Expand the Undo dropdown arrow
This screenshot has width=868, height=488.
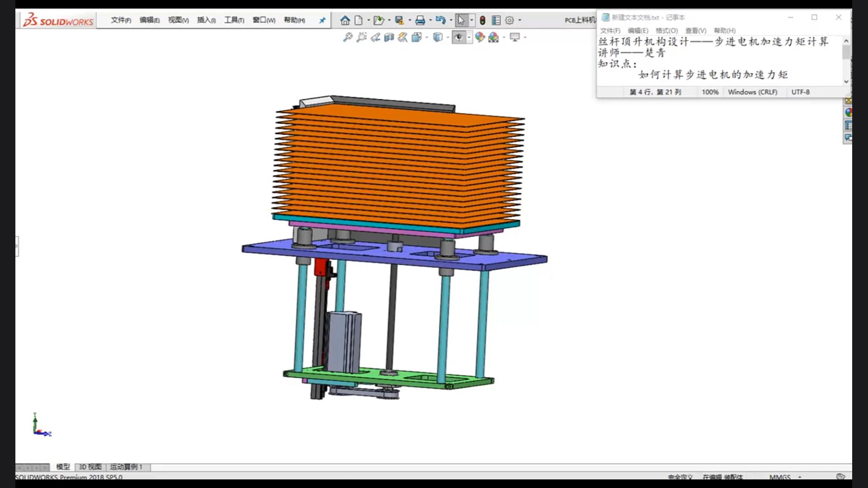(451, 20)
